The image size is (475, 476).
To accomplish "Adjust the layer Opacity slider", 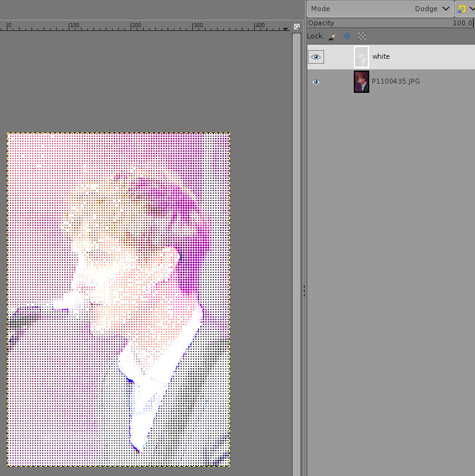I will tap(390, 23).
